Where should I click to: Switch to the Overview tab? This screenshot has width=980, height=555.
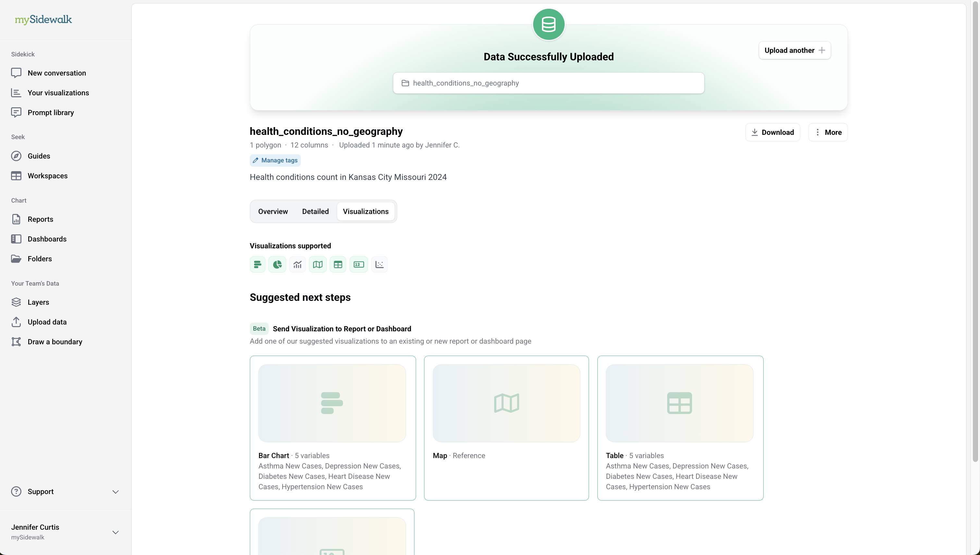(273, 211)
